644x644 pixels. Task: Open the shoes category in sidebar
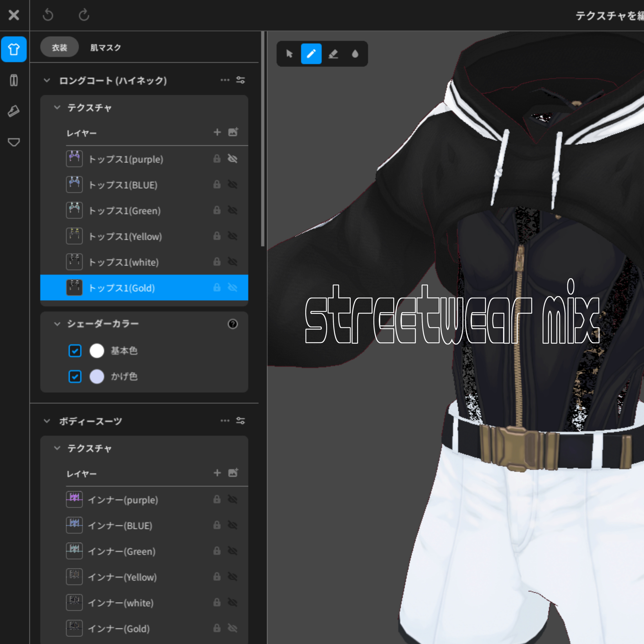click(14, 111)
